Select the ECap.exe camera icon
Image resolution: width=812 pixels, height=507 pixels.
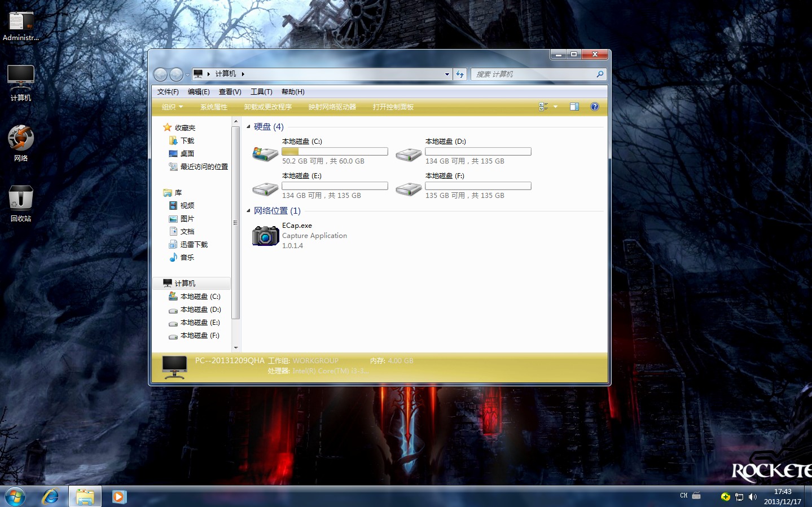pyautogui.click(x=265, y=236)
